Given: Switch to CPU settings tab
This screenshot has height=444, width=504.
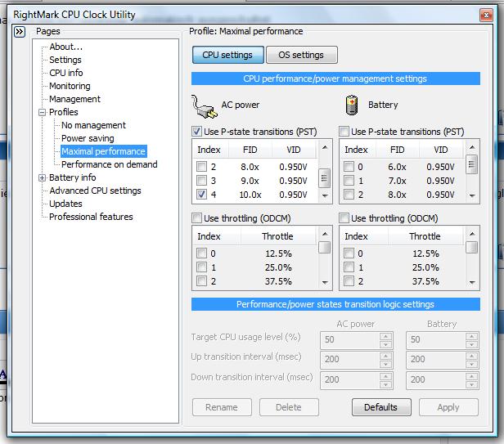Looking at the screenshot, I should click(228, 55).
